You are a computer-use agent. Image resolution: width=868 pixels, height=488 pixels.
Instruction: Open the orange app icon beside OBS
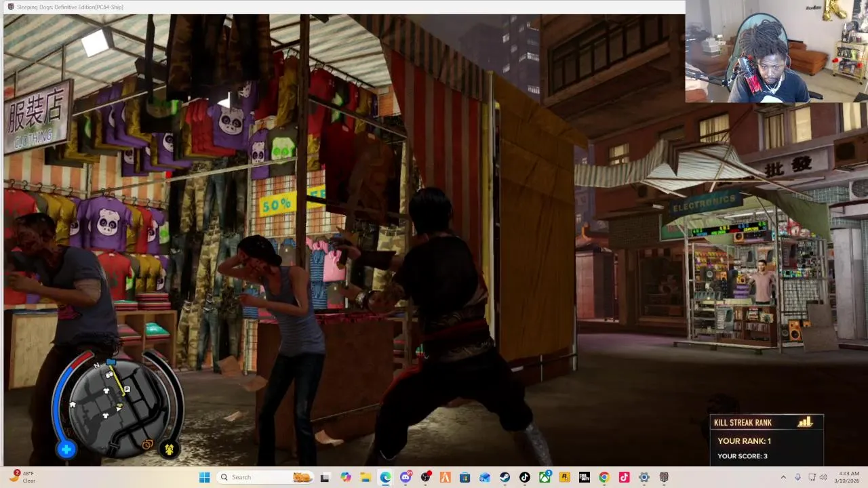[x=445, y=477]
